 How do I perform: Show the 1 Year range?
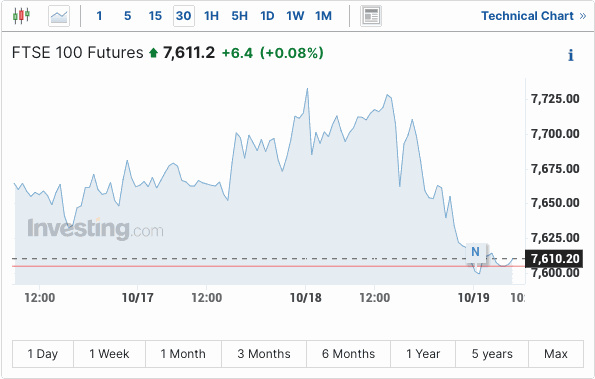coord(423,354)
